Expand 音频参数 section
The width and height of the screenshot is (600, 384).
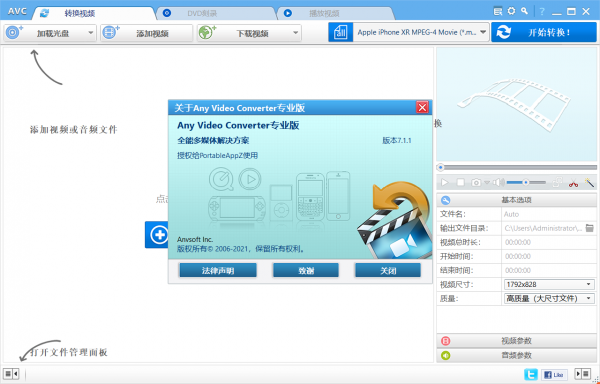[x=517, y=355]
